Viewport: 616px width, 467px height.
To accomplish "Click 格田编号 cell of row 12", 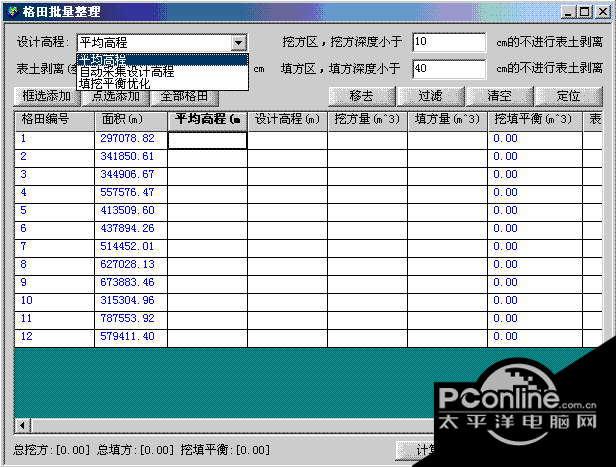I will 55,339.
